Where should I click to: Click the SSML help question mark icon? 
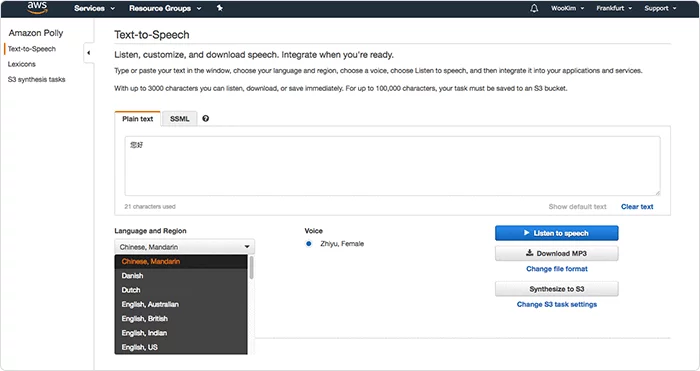(x=205, y=118)
